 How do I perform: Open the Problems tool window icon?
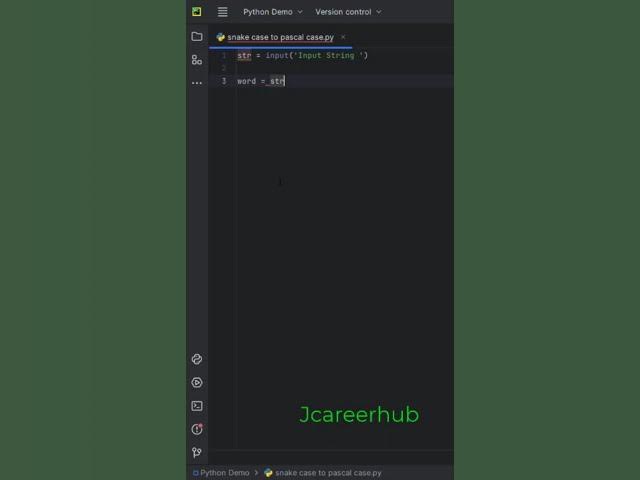tap(197, 429)
